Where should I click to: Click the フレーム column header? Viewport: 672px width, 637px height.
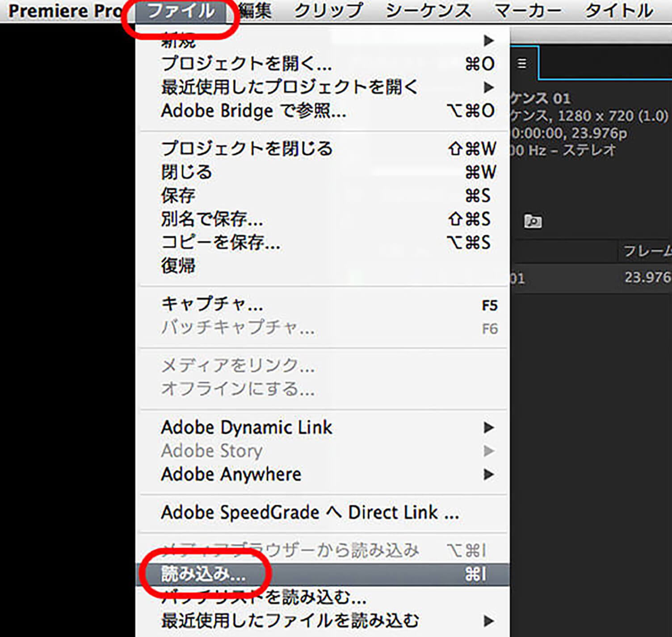(647, 251)
